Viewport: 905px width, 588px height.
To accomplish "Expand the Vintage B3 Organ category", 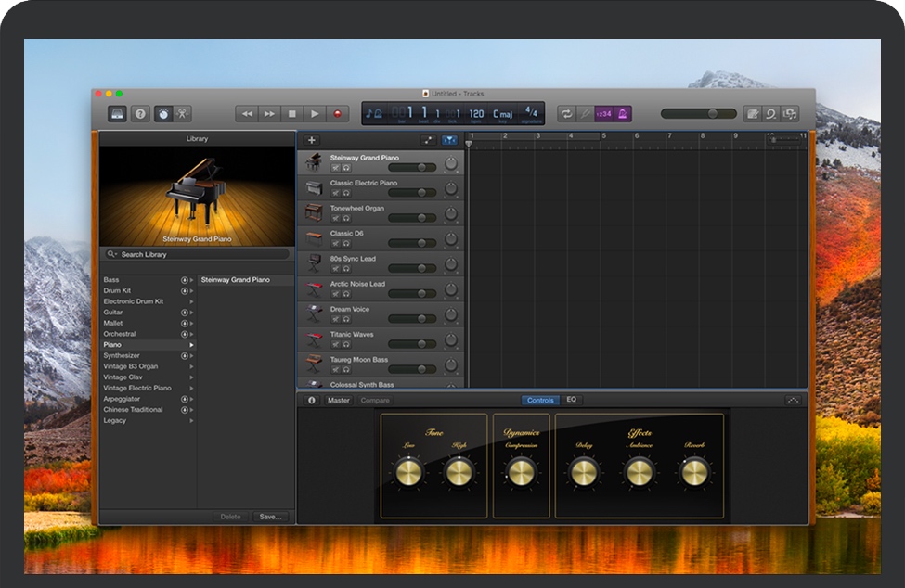I will [x=192, y=366].
